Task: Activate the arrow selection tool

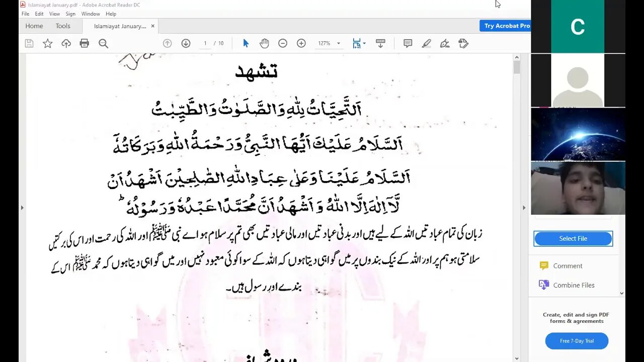Action: 246,43
